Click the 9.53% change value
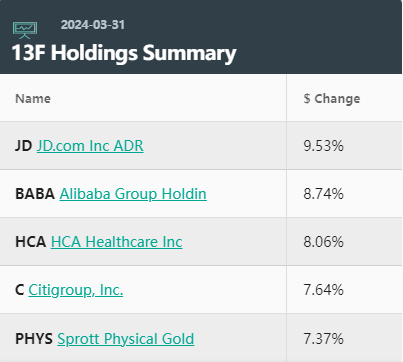This screenshot has height=362, width=403. [323, 146]
